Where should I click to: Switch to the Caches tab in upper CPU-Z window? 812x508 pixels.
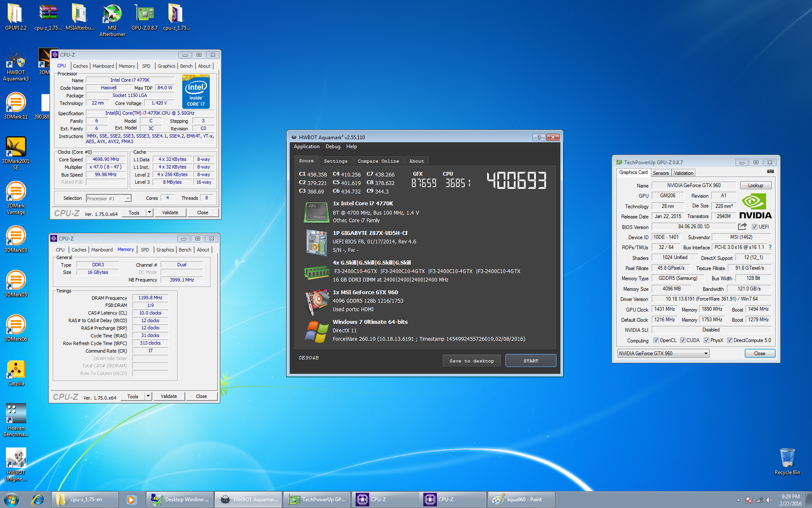pos(80,66)
